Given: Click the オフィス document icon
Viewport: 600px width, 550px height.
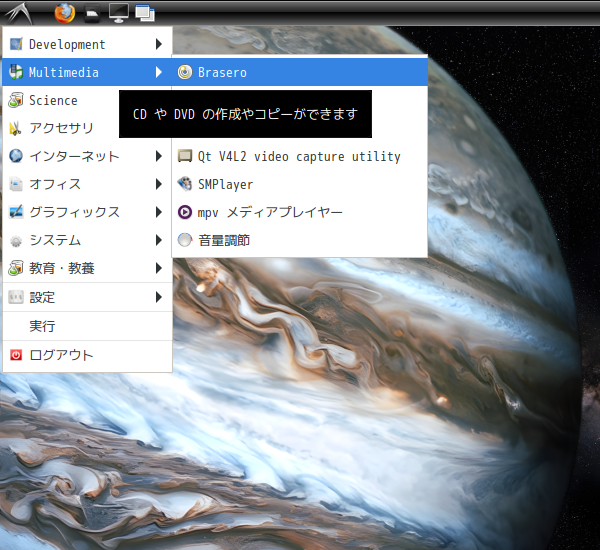Looking at the screenshot, I should [x=16, y=184].
